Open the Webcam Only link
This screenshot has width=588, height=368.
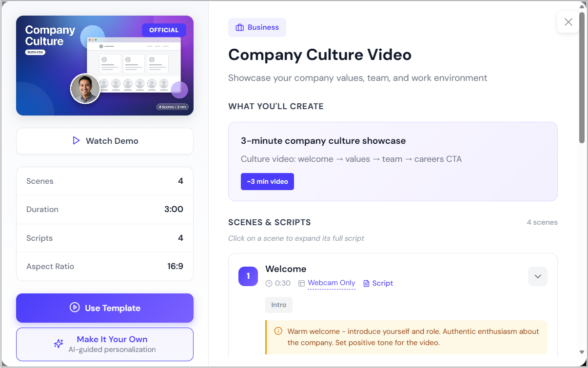pos(332,283)
